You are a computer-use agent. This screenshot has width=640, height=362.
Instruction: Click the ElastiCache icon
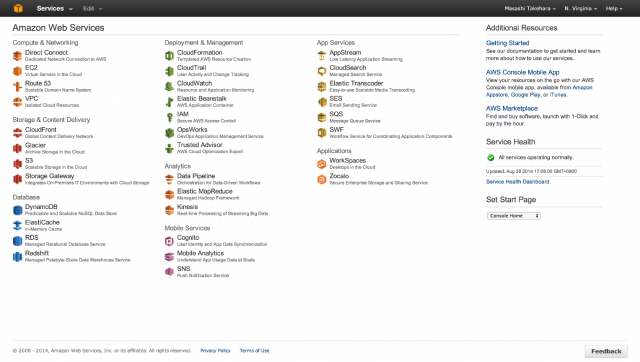pyautogui.click(x=17, y=226)
